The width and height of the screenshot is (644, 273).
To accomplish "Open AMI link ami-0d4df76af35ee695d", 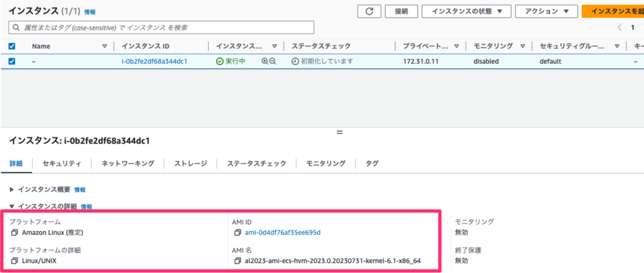I will click(x=282, y=233).
